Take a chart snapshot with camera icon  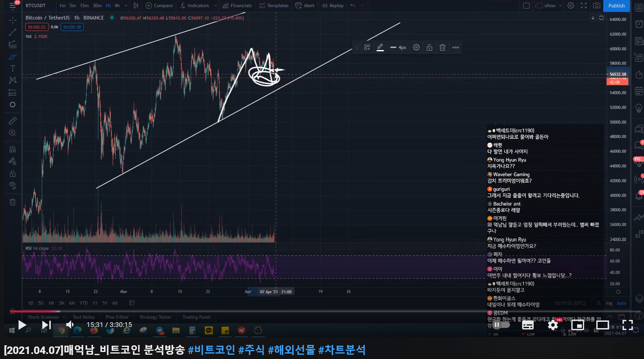[597, 5]
